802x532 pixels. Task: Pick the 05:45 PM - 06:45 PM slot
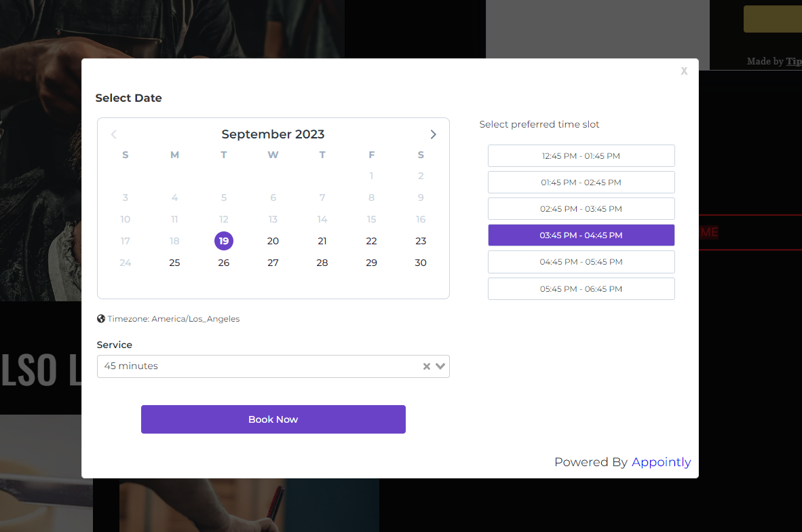581,288
